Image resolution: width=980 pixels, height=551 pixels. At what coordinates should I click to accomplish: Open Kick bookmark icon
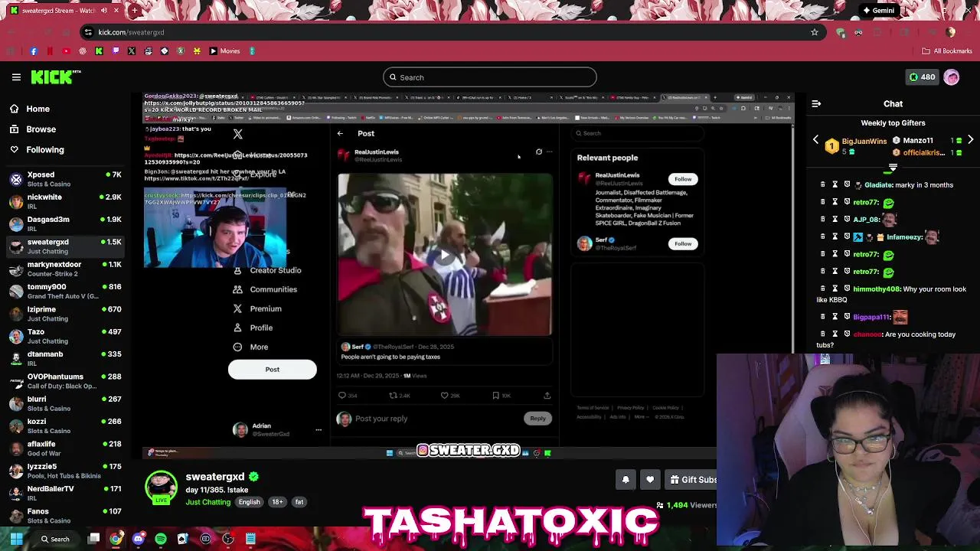click(99, 51)
